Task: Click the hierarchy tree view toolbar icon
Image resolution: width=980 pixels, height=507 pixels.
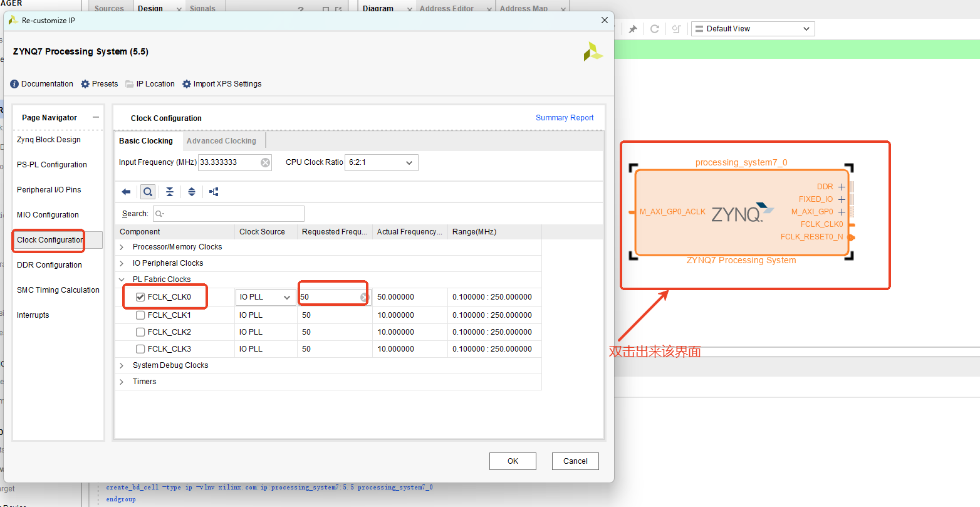Action: click(x=214, y=192)
